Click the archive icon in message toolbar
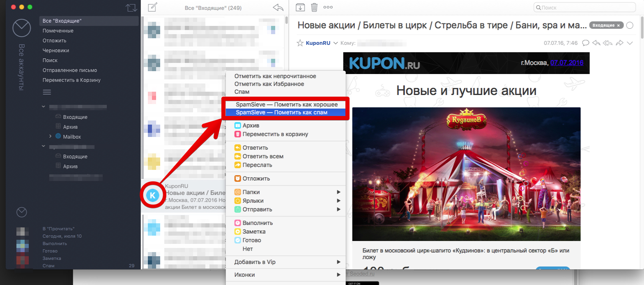The image size is (644, 285). [300, 7]
